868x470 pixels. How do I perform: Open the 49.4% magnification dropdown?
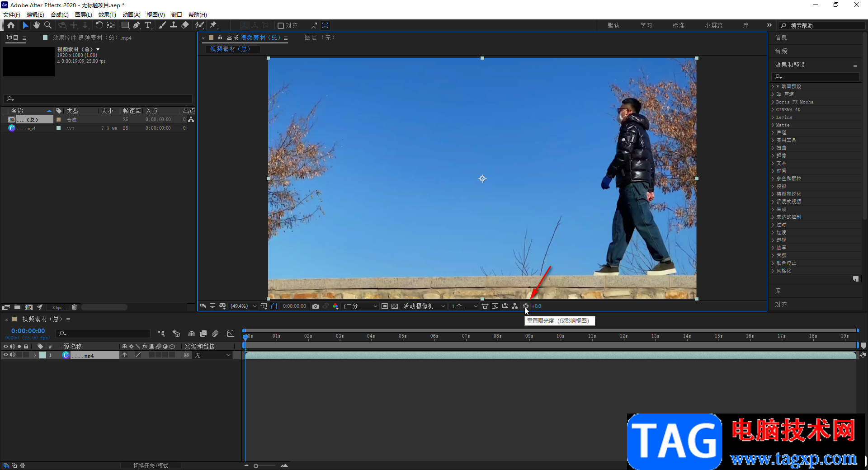coord(243,306)
